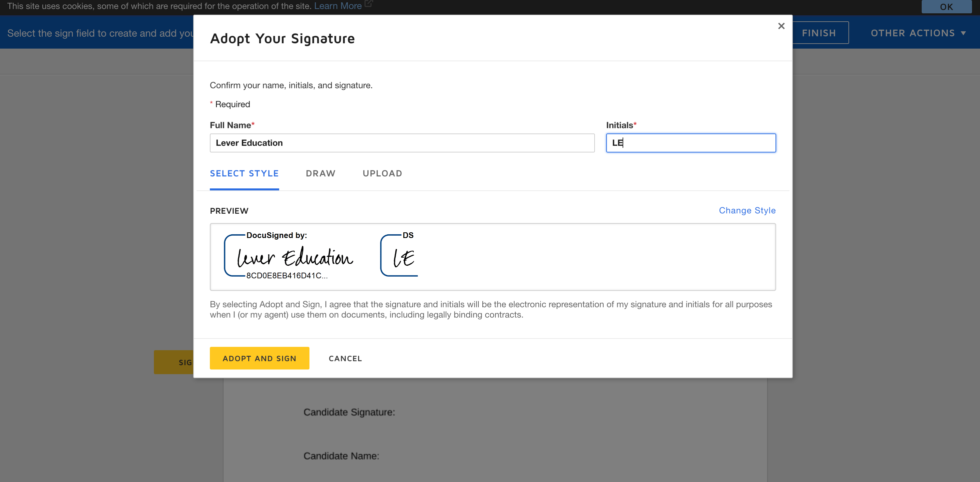
Task: Cancel the signature adoption
Action: click(345, 359)
